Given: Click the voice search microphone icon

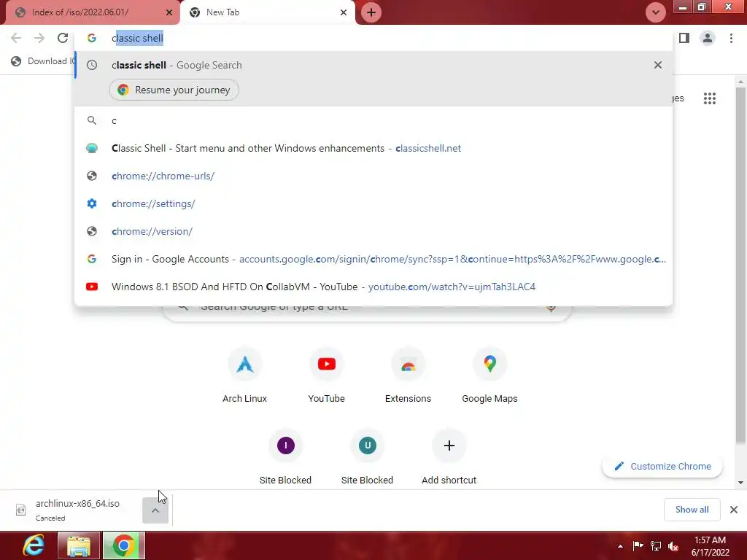Looking at the screenshot, I should 551,308.
